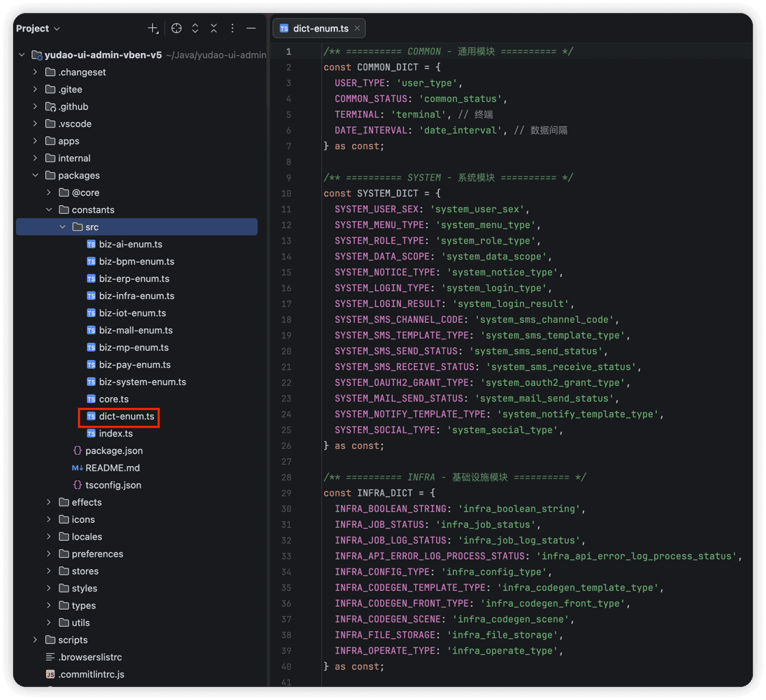Click USER_TYPE key on line 3
766x700 pixels.
pos(359,83)
